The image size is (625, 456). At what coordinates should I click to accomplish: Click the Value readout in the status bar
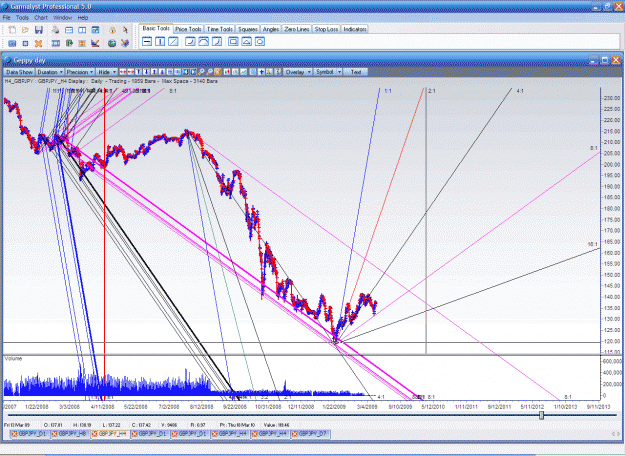click(276, 425)
